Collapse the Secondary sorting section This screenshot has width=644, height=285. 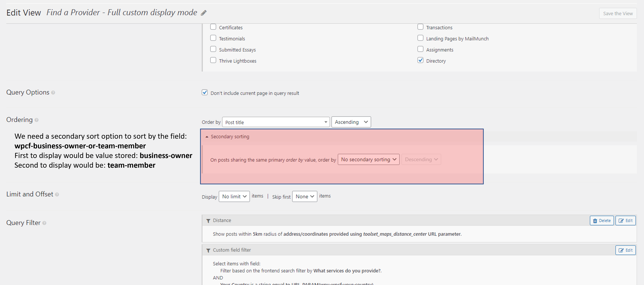click(227, 137)
